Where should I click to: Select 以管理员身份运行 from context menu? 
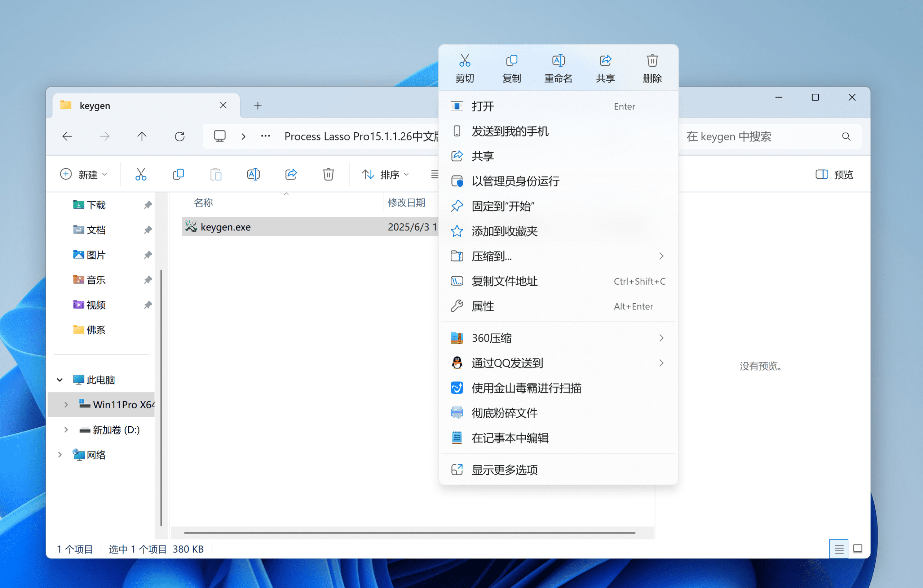(515, 181)
